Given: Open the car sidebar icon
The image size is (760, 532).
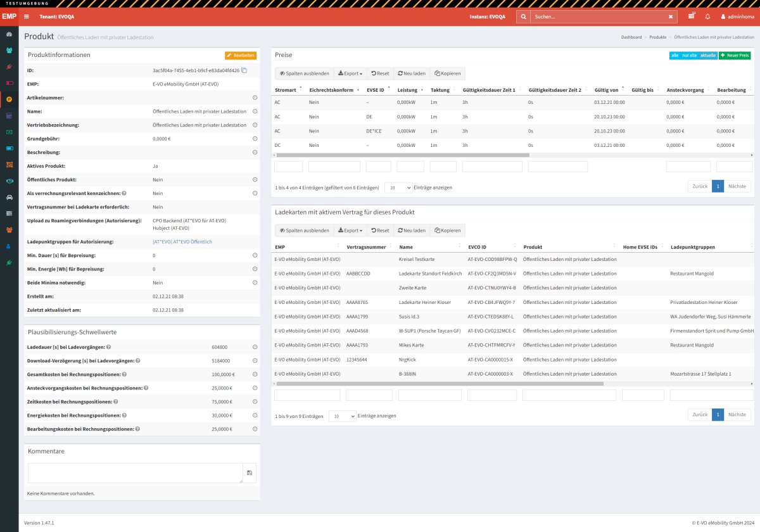Looking at the screenshot, I should pyautogui.click(x=9, y=197).
